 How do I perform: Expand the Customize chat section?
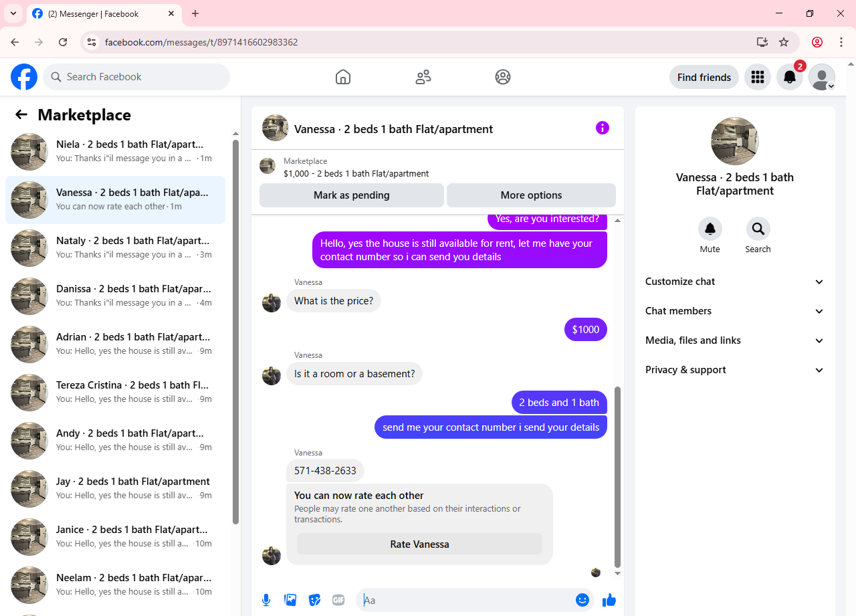[x=735, y=282]
